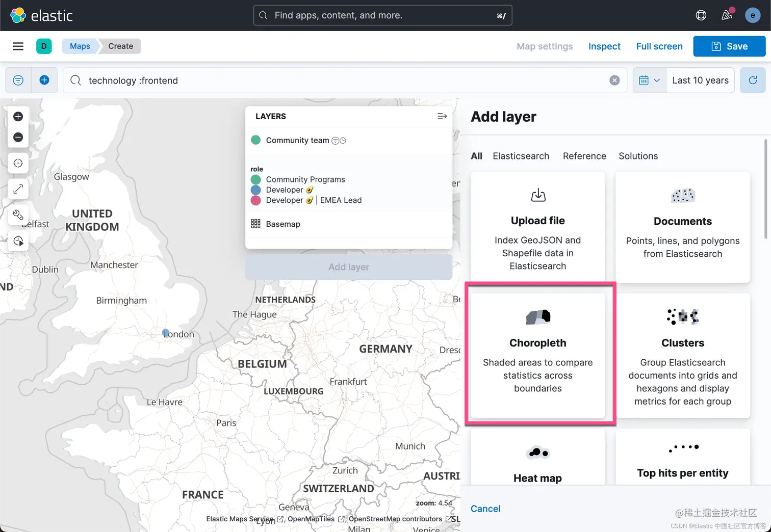Expand map to full view arrows icon
Viewport: 771px width, 532px height.
[18, 189]
